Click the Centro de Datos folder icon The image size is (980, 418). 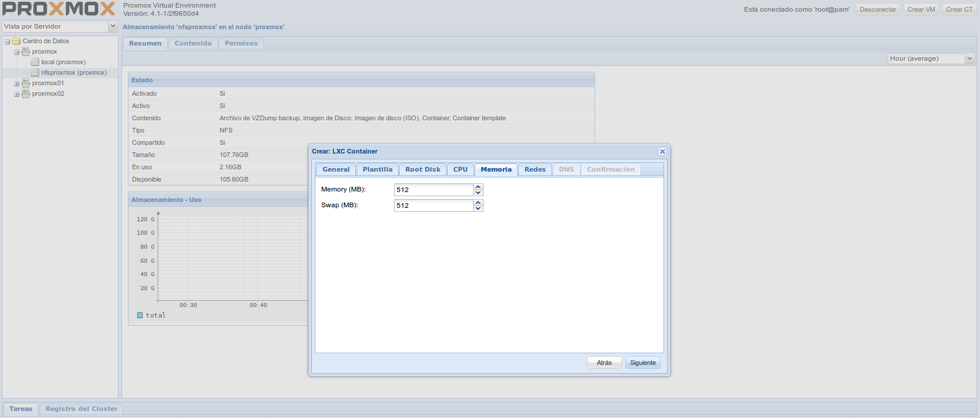[x=16, y=41]
